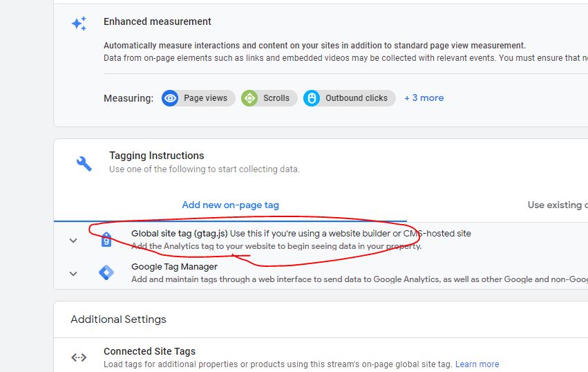Click the Tagging Instructions heading

click(157, 156)
